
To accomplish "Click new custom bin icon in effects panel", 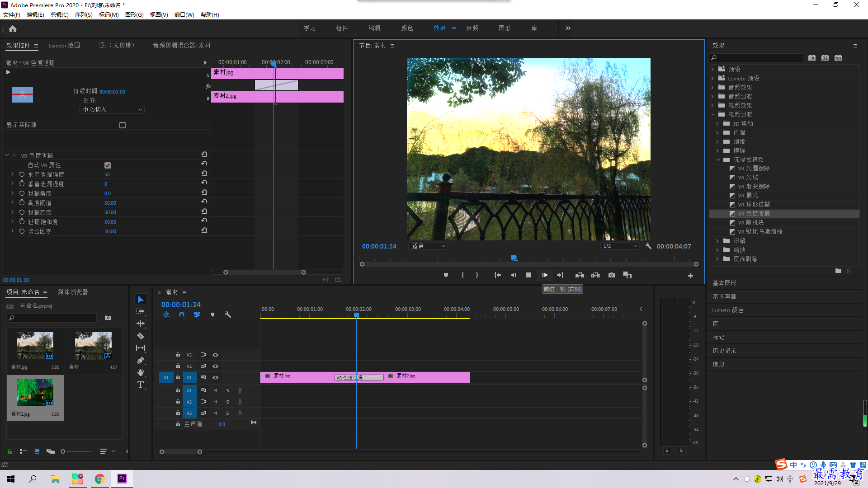I will pyautogui.click(x=838, y=271).
